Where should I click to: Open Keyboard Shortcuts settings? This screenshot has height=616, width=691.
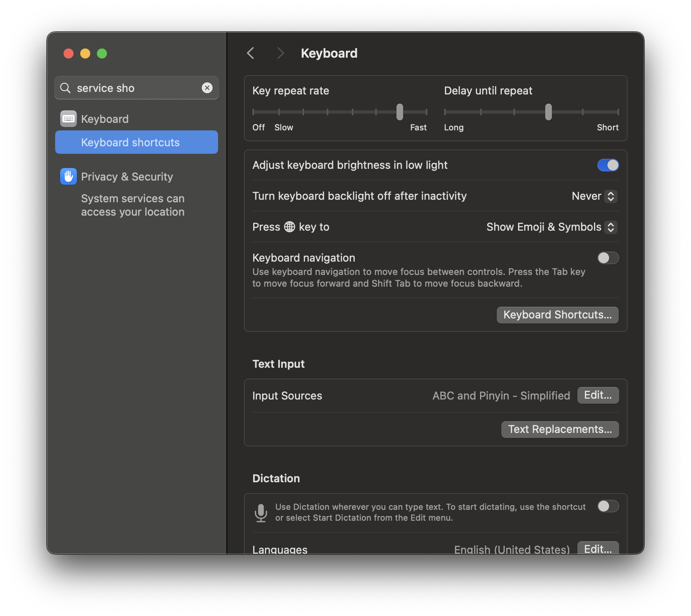(x=557, y=315)
